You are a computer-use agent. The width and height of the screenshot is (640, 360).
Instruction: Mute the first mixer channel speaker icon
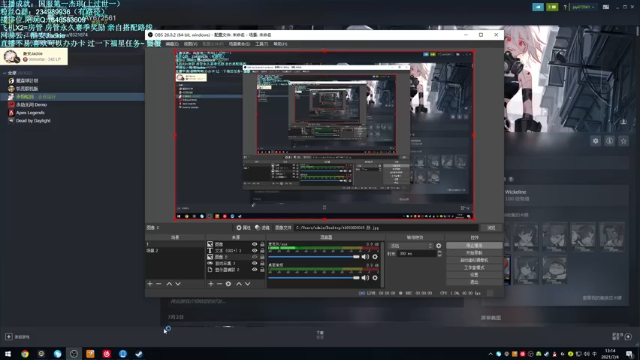click(x=365, y=257)
